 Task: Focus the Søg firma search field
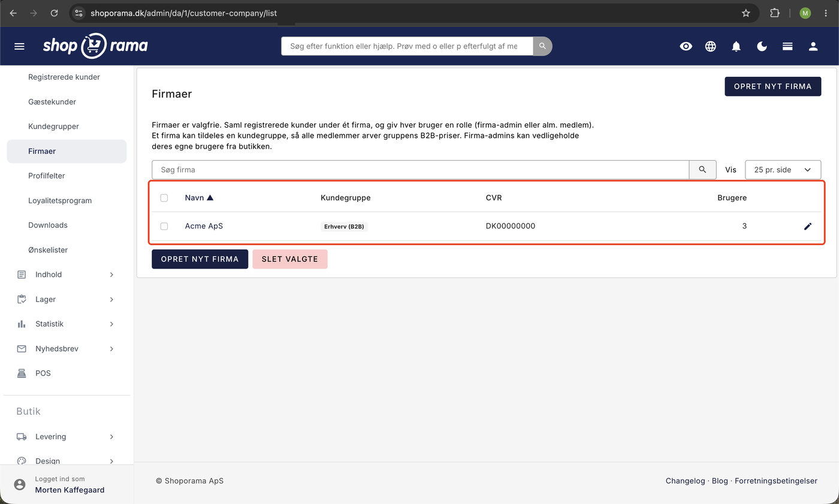pos(420,170)
